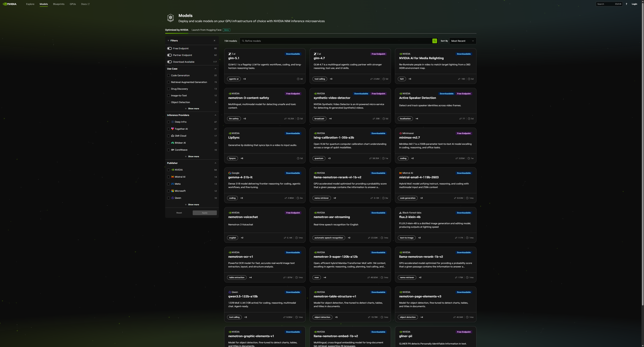
Task: Close the Filters panel with the X icon
Action: 214,41
